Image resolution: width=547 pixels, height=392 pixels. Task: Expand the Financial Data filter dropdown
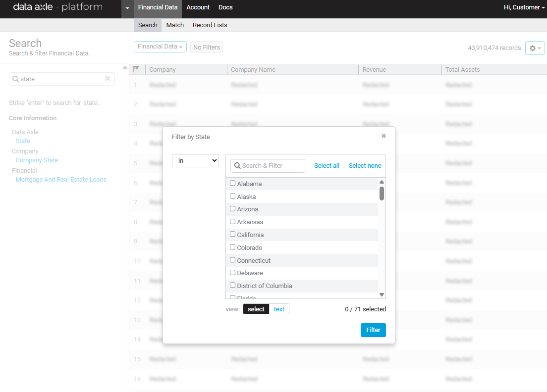(x=160, y=47)
